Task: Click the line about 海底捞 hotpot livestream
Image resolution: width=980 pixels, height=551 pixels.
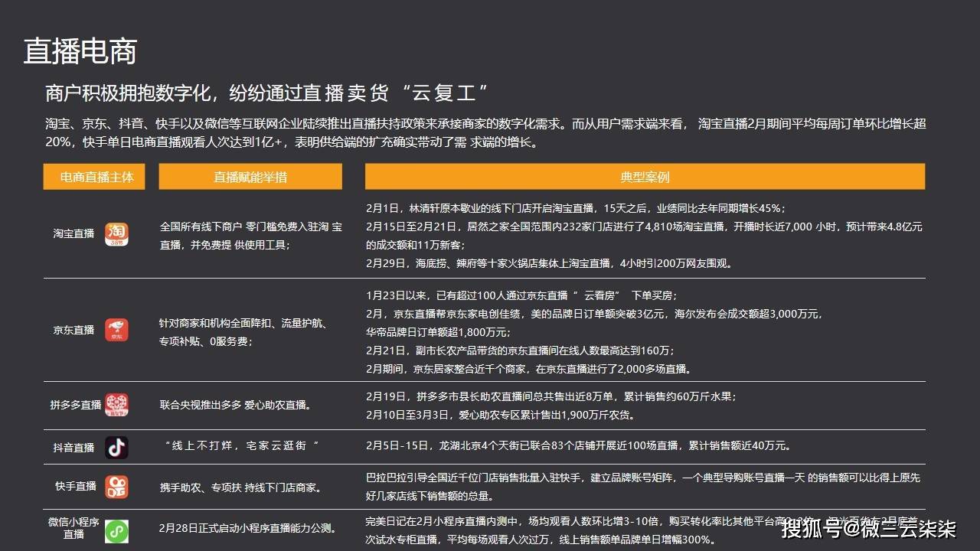Action: 549,264
